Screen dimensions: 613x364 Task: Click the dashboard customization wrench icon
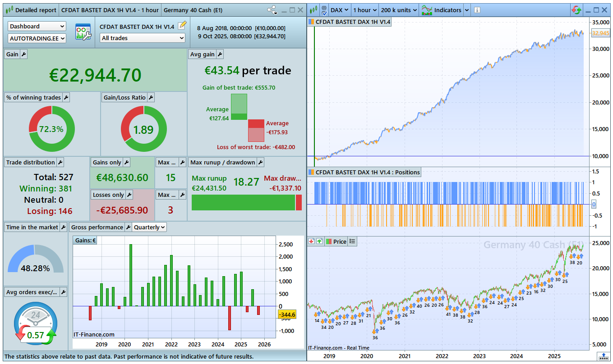click(83, 32)
